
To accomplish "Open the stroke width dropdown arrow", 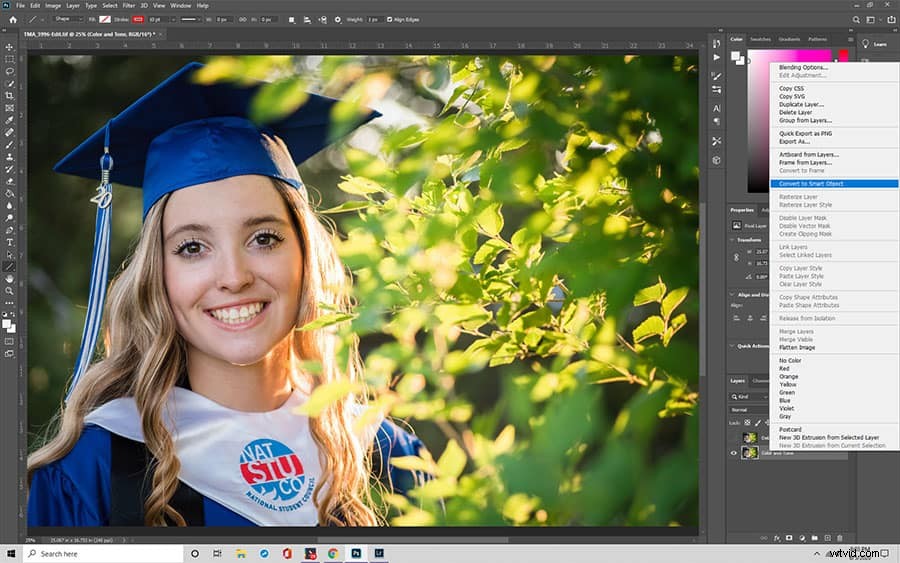I will pos(173,20).
